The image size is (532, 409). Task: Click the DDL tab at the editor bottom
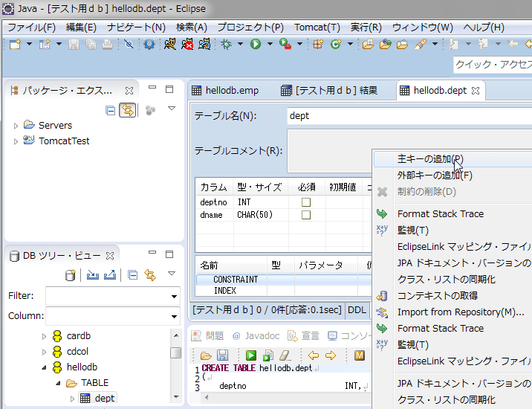(x=357, y=309)
